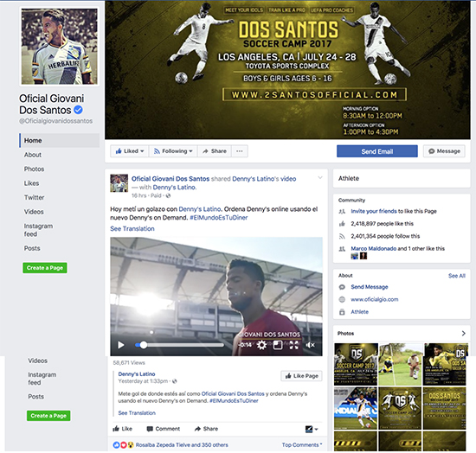Screen dimensions: 476x453
Task: Open Marco Maldonado's profile link
Action: point(373,248)
